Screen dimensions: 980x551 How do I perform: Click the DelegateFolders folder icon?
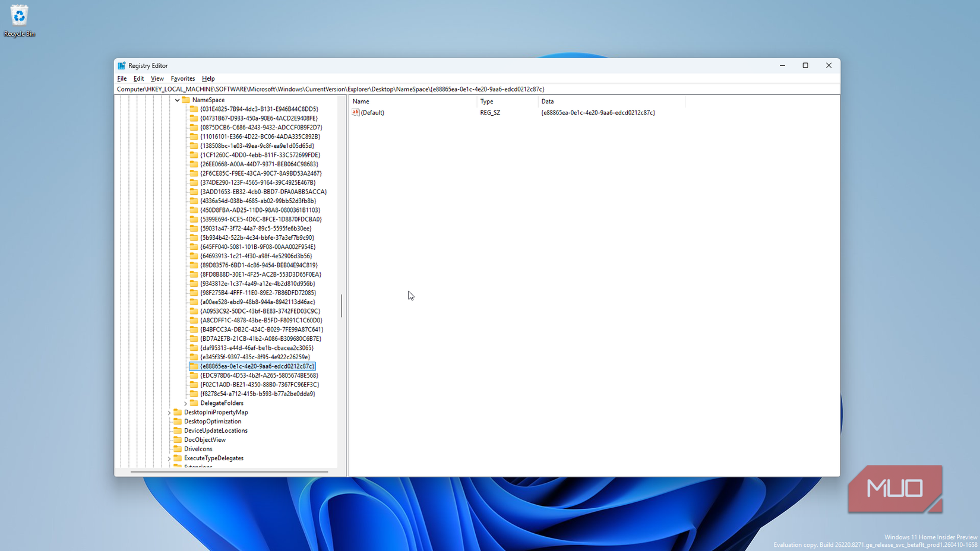pyautogui.click(x=194, y=403)
